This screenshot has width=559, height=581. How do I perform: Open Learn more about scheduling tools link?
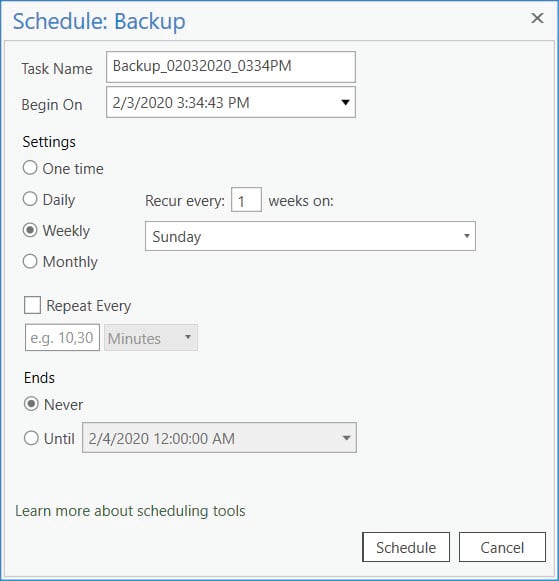coord(130,511)
